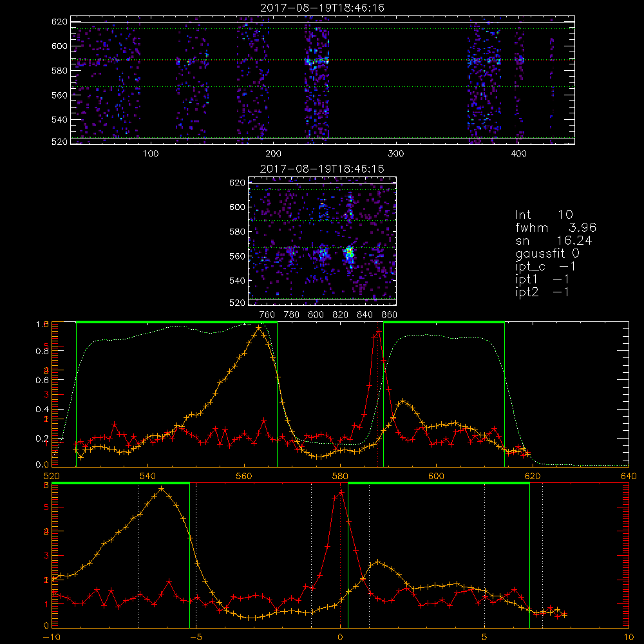Image resolution: width=644 pixels, height=644 pixels.
Task: Click white y-axis label 0.4 of upper profile plot
Action: click(x=43, y=410)
